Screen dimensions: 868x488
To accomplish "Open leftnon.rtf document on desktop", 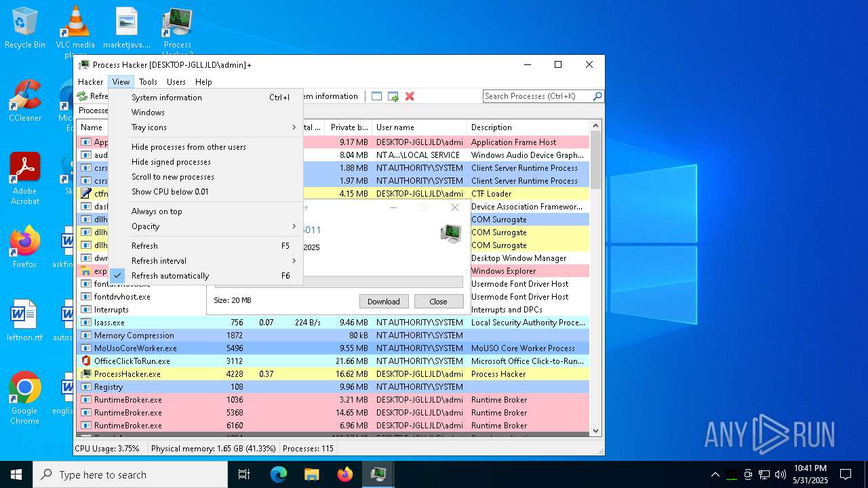I will point(25,321).
